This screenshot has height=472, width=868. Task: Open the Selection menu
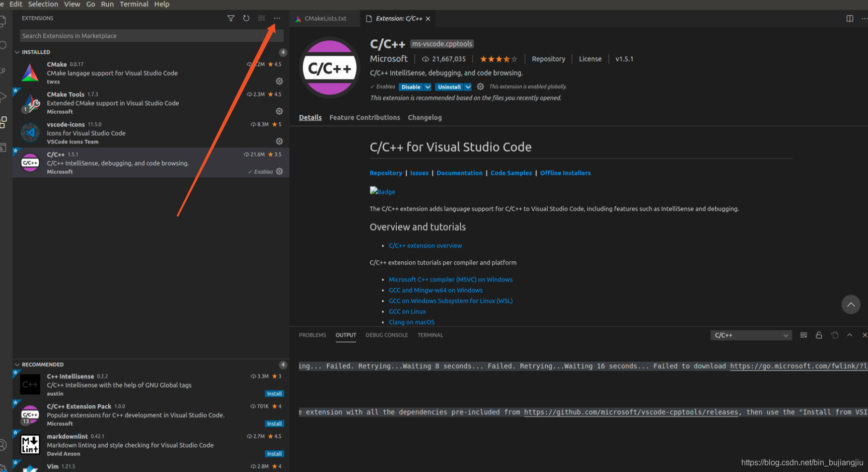pyautogui.click(x=43, y=4)
